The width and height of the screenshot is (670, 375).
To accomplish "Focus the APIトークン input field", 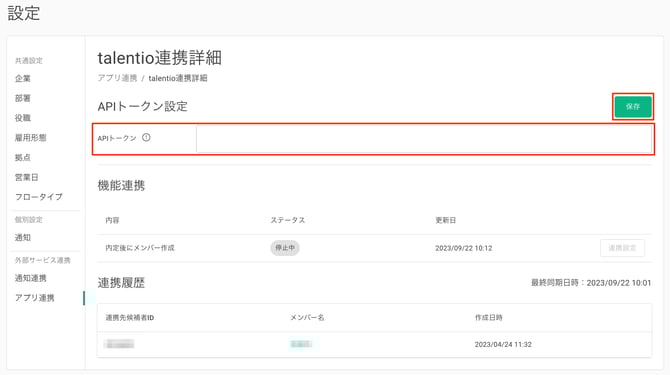I will click(x=424, y=139).
